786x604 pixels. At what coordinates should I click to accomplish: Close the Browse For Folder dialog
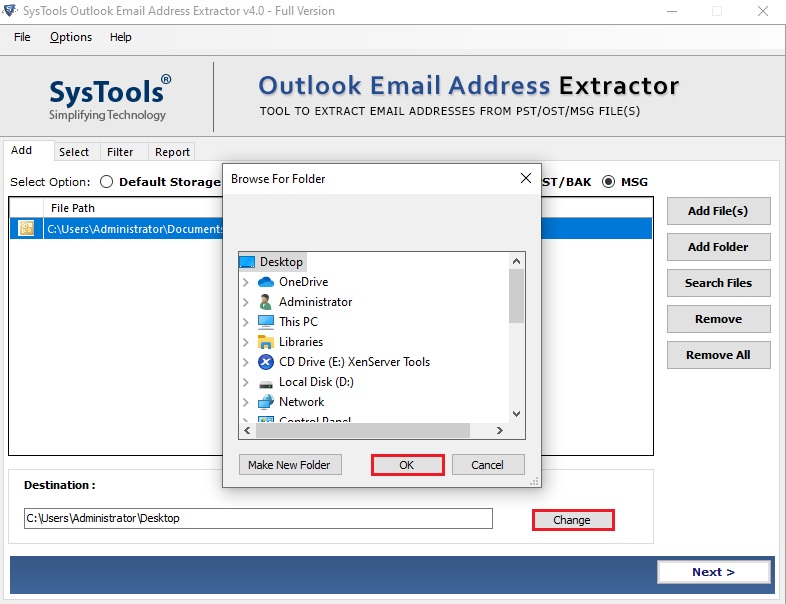coord(525,178)
